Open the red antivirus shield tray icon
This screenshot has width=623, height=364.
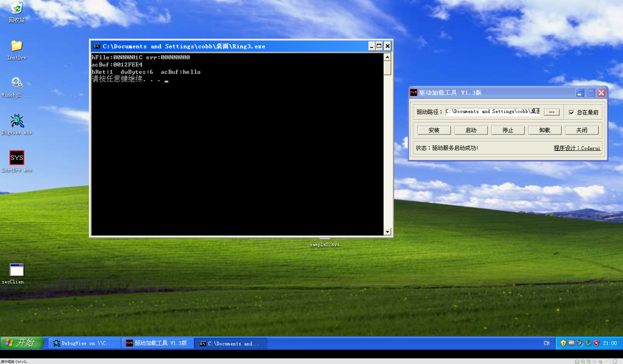coord(596,343)
